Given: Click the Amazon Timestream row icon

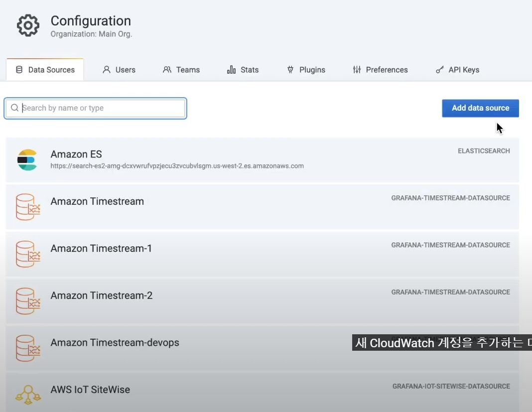Looking at the screenshot, I should point(28,207).
